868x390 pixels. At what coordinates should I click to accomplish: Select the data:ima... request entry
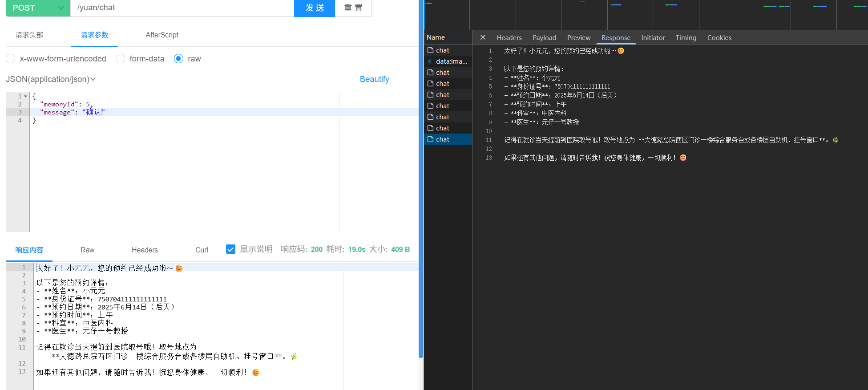coord(451,61)
